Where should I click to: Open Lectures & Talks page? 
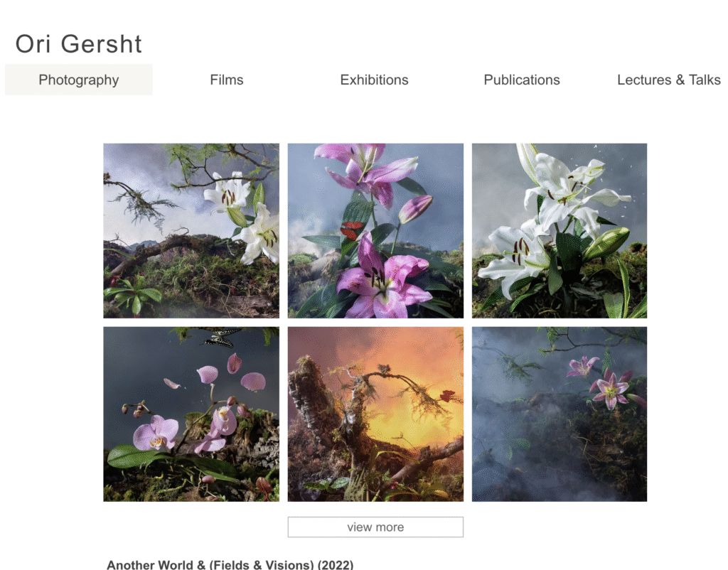pyautogui.click(x=668, y=80)
